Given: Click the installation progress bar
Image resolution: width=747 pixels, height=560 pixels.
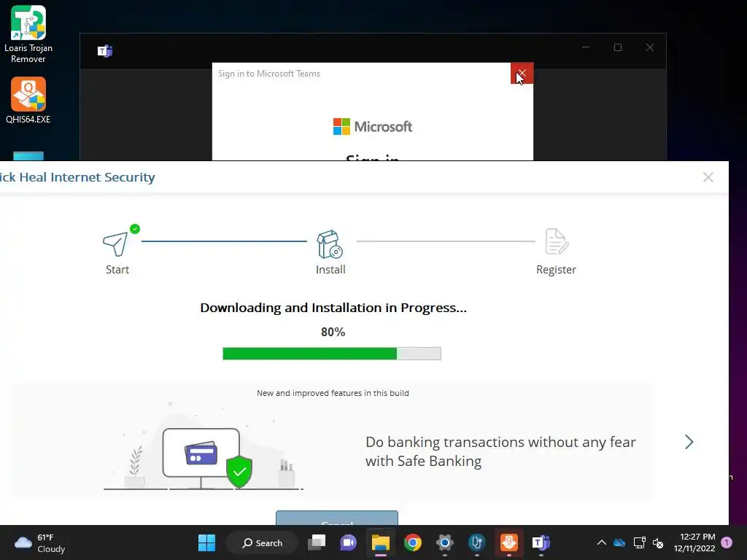Looking at the screenshot, I should pyautogui.click(x=332, y=354).
